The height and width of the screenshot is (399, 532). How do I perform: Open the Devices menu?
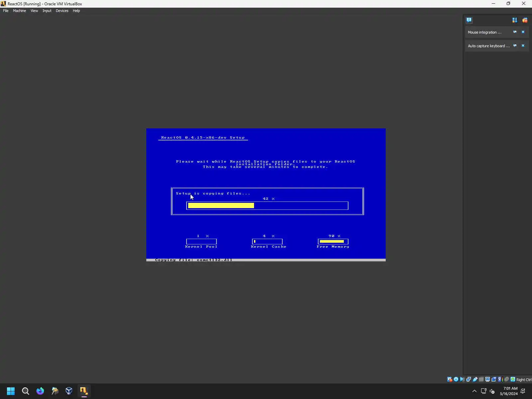[62, 11]
